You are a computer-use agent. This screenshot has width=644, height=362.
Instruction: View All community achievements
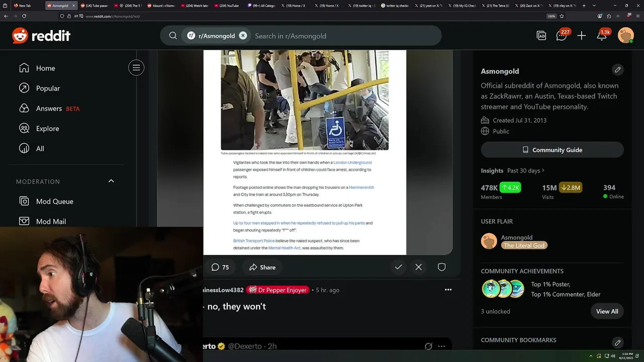[x=607, y=311]
